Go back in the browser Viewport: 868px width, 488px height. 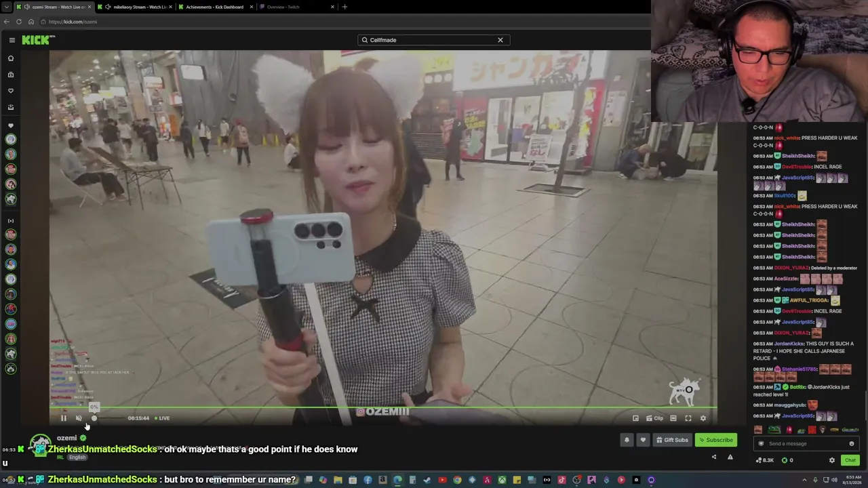click(7, 22)
